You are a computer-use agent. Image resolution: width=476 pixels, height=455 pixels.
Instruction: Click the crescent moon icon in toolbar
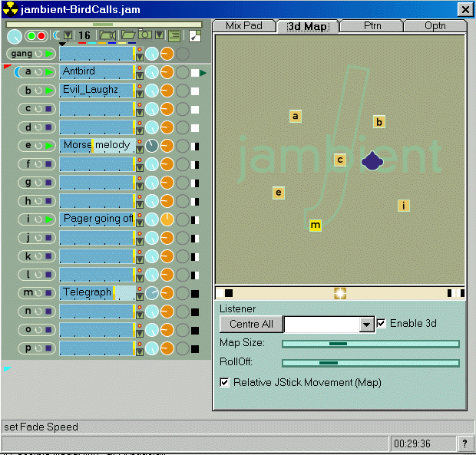(55, 35)
